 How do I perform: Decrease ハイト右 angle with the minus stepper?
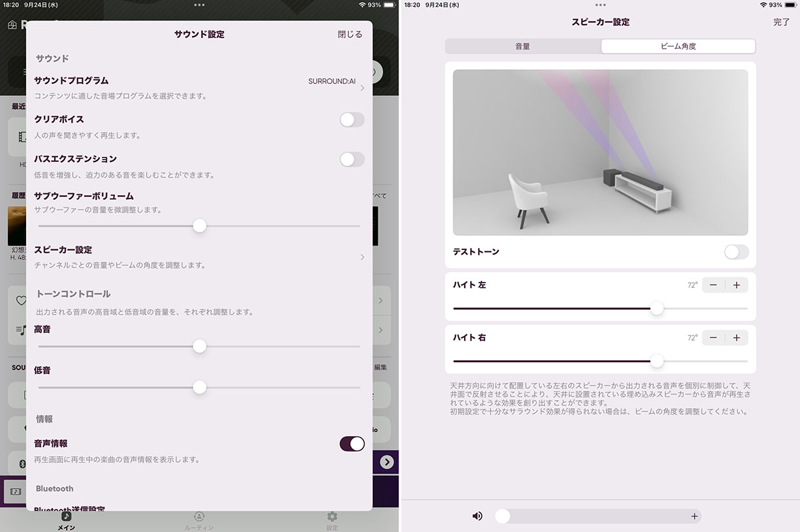click(x=713, y=337)
